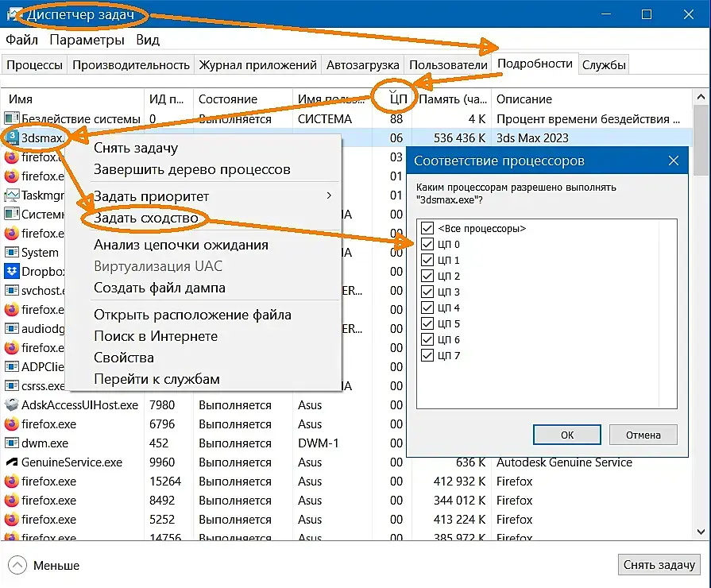Image resolution: width=711 pixels, height=588 pixels.
Task: Confirm affinity dialog with OK button
Action: click(566, 435)
